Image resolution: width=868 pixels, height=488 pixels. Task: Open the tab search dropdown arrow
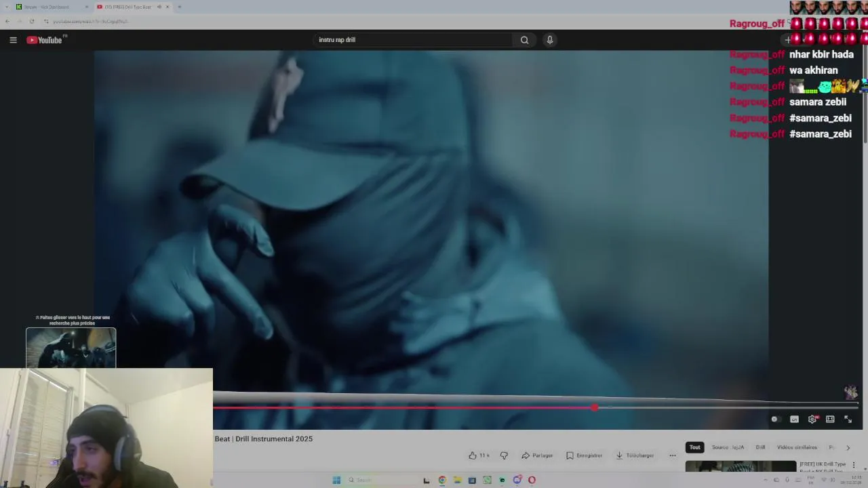pos(6,7)
